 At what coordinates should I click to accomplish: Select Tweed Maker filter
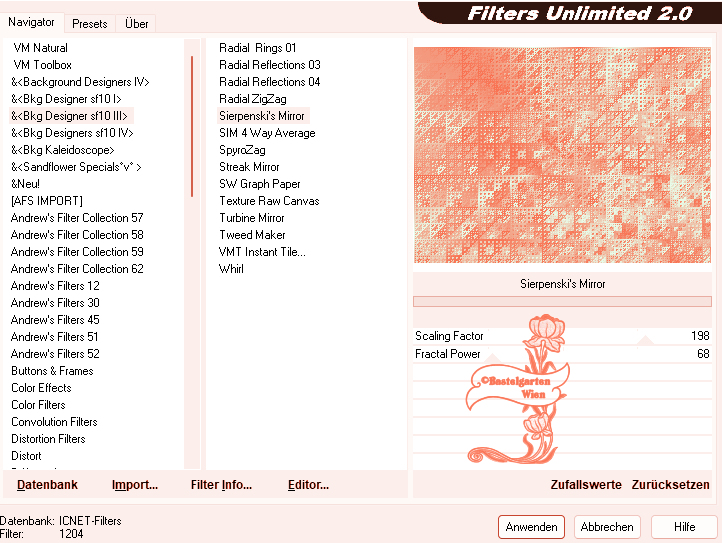(252, 235)
